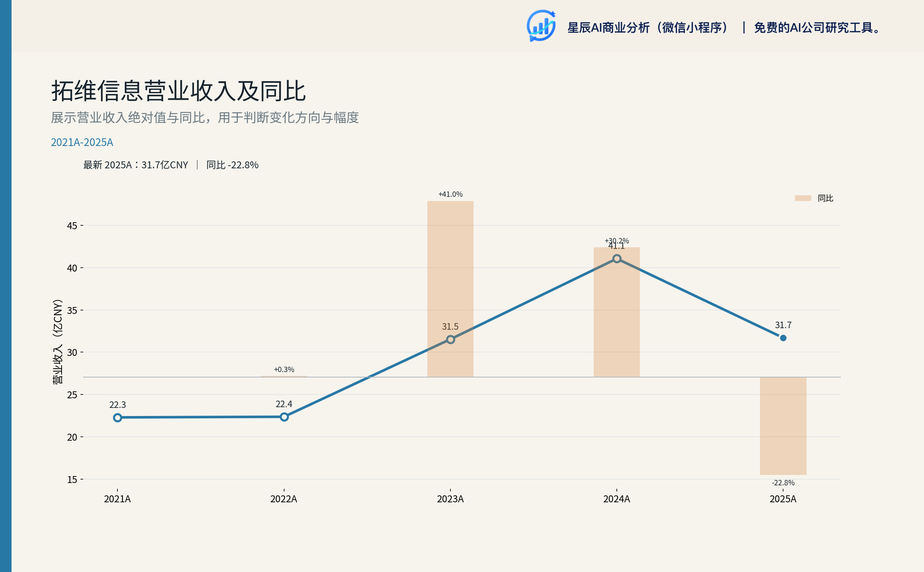Click the 31.5 data value label
The height and width of the screenshot is (572, 924).
(x=450, y=327)
